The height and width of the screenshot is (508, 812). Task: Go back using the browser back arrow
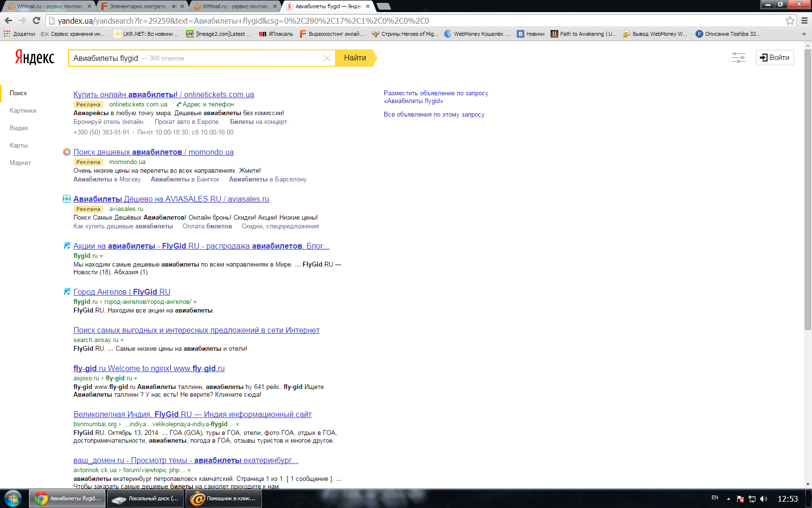point(8,20)
